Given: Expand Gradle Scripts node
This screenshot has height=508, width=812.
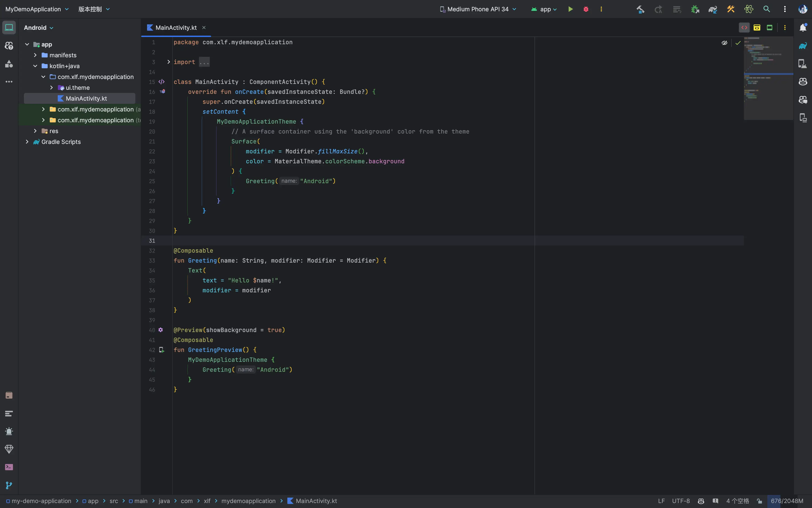Looking at the screenshot, I should [x=27, y=142].
